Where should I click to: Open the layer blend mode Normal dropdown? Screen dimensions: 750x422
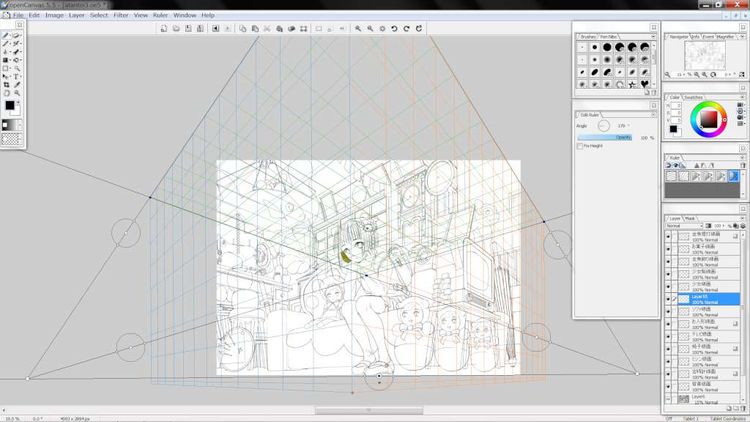tap(684, 225)
